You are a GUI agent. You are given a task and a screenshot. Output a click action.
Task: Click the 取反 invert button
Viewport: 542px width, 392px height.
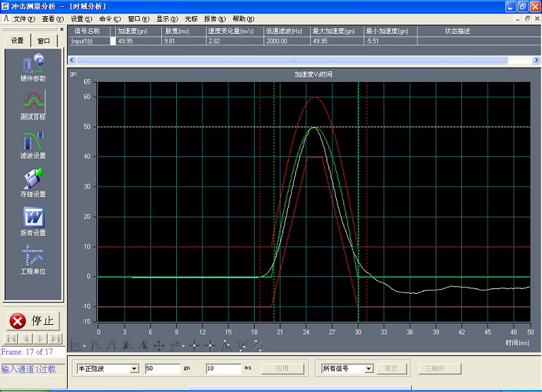coord(394,369)
